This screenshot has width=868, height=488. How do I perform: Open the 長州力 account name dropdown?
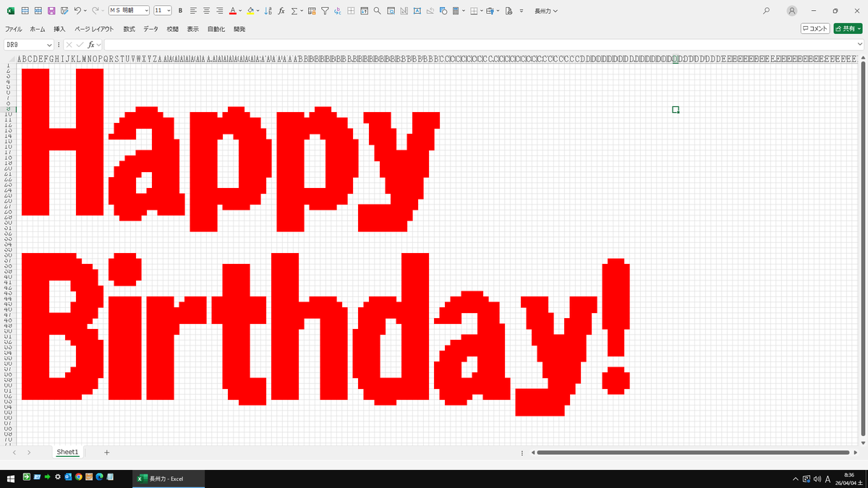click(546, 11)
